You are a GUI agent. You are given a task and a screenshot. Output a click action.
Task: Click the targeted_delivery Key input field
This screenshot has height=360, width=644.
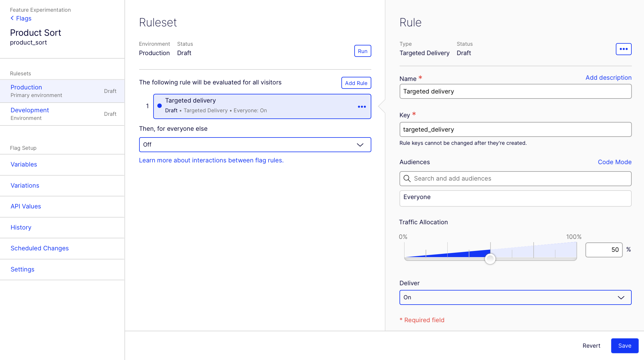(x=515, y=129)
